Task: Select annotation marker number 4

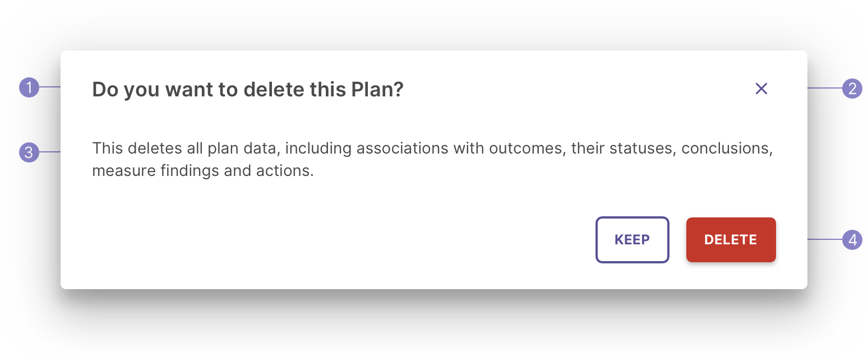Action: (x=852, y=240)
